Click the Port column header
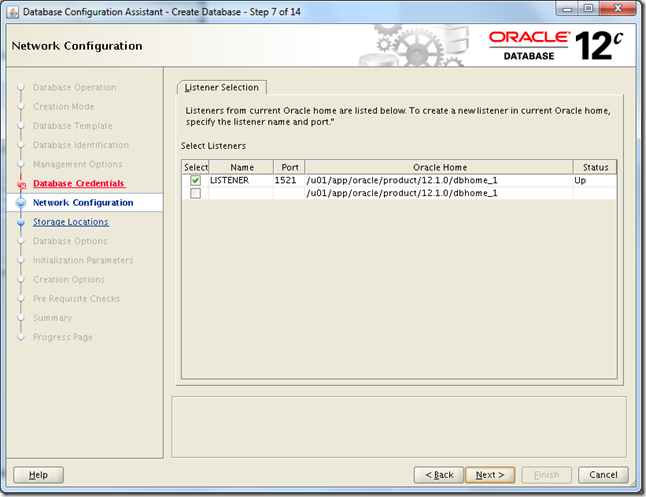Viewport: 646px width, 497px height. (x=290, y=167)
